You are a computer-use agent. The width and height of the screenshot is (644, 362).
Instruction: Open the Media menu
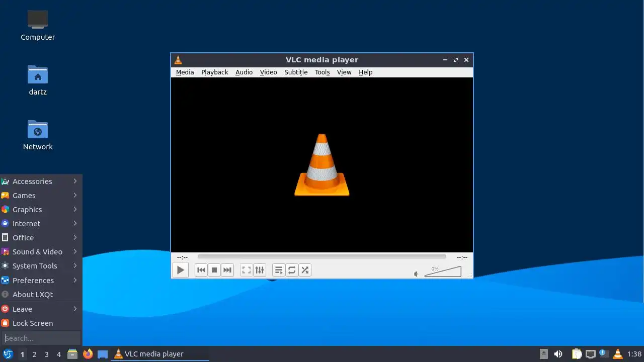tap(185, 72)
